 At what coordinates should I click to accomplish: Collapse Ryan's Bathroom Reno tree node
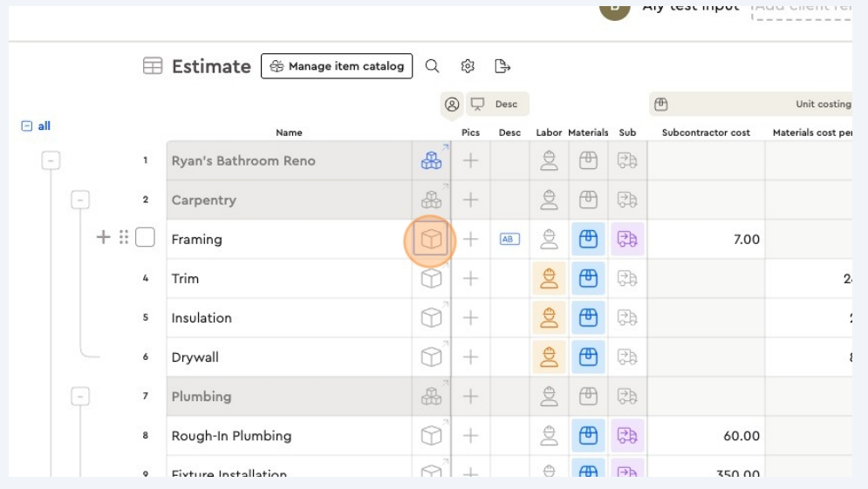(x=51, y=161)
